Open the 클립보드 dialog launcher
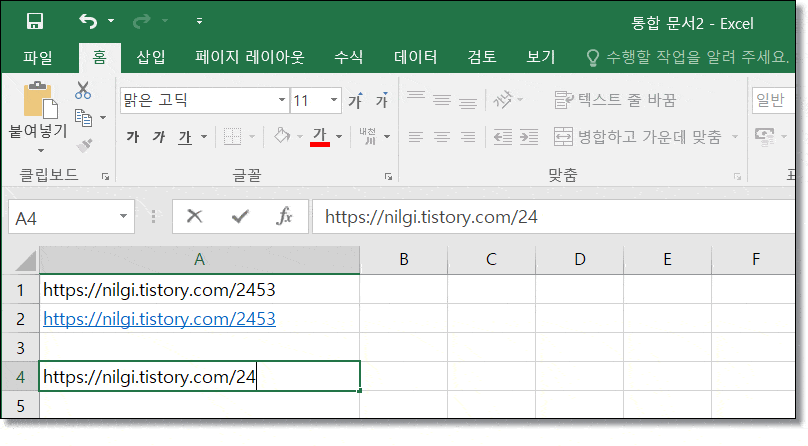The image size is (808, 446). [x=106, y=177]
